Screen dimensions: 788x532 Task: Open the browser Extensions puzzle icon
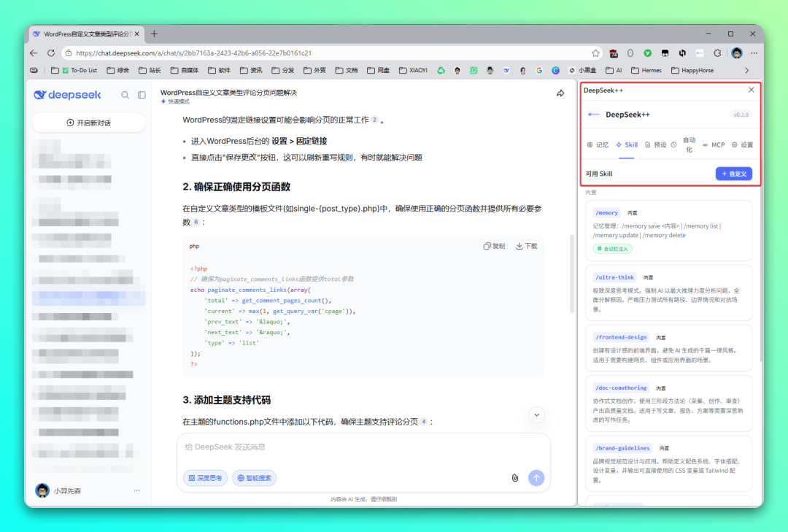tap(717, 53)
